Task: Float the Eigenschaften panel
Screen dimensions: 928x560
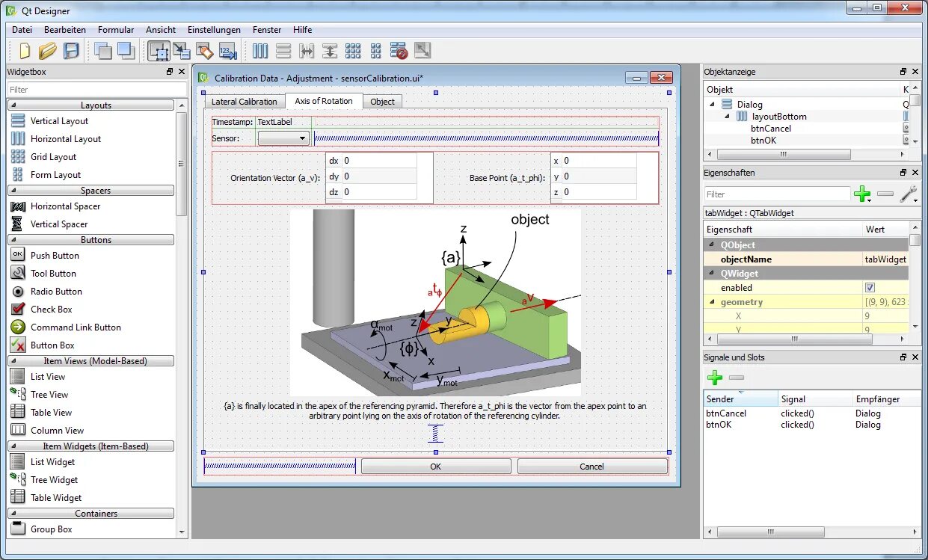Action: [903, 173]
